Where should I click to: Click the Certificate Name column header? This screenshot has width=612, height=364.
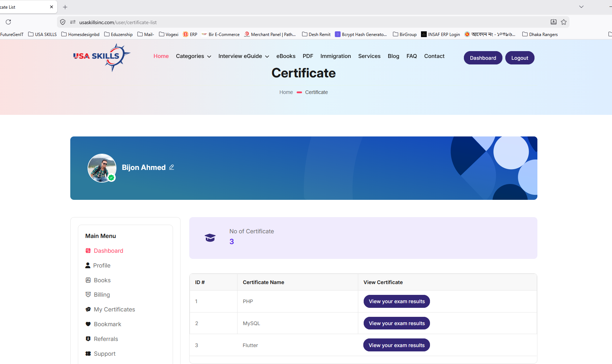click(263, 282)
